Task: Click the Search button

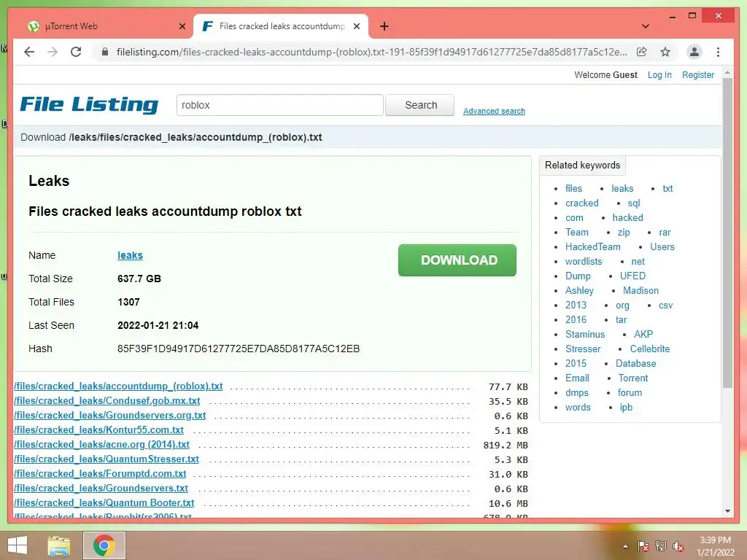Action: pyautogui.click(x=420, y=105)
